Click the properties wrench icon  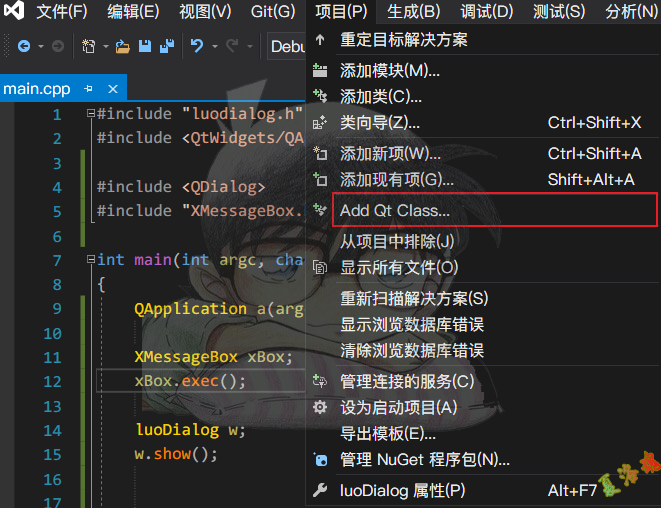[320, 490]
